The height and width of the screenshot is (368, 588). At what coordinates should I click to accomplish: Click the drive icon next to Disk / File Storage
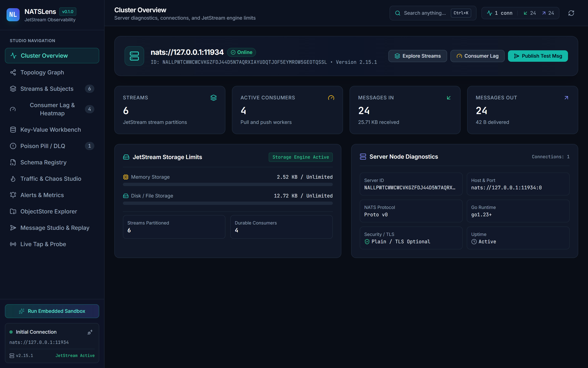126,196
